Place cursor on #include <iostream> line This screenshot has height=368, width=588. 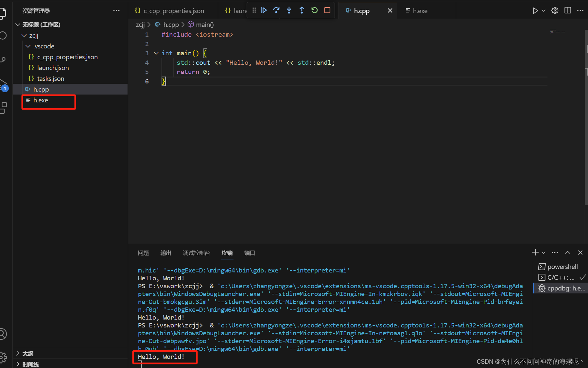197,34
